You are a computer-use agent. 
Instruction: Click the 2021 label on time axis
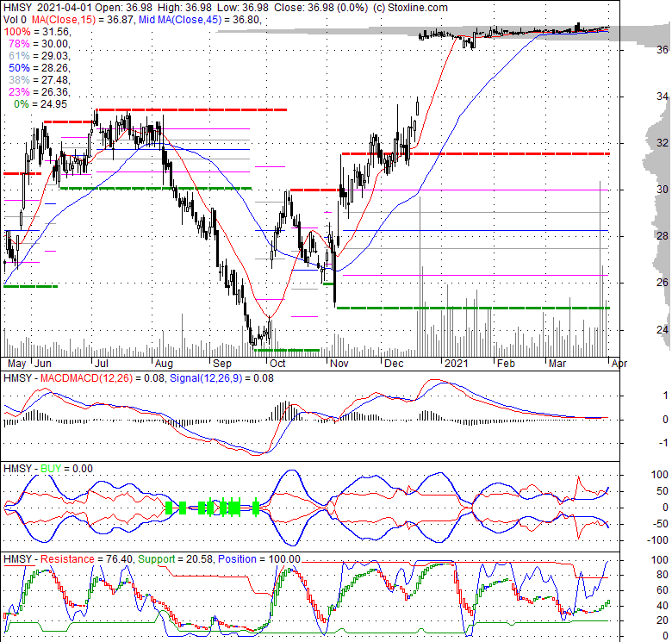pyautogui.click(x=457, y=364)
